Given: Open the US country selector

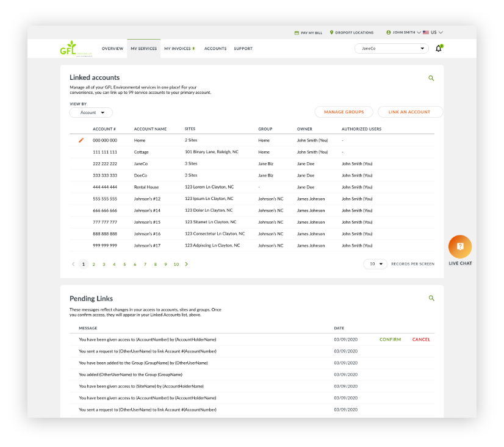Looking at the screenshot, I should [433, 32].
